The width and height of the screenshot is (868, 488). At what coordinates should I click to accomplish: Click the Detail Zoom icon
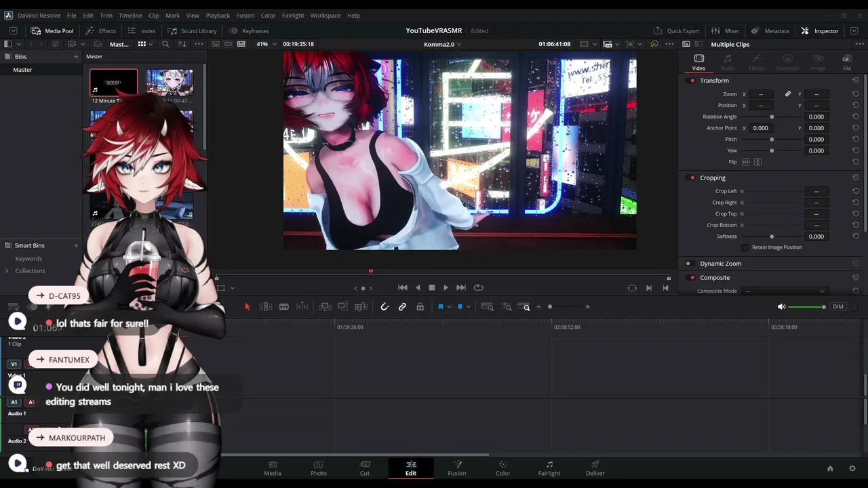(x=507, y=307)
